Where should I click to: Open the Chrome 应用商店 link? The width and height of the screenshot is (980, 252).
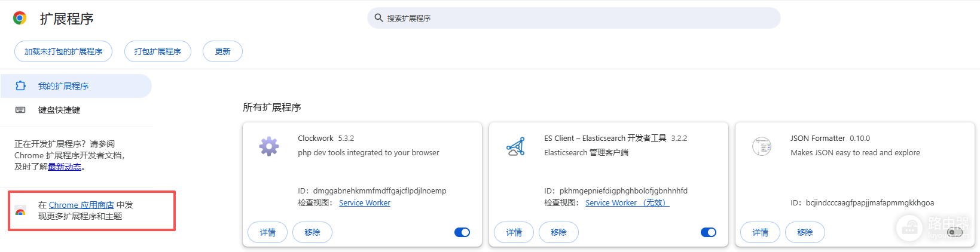pos(81,205)
